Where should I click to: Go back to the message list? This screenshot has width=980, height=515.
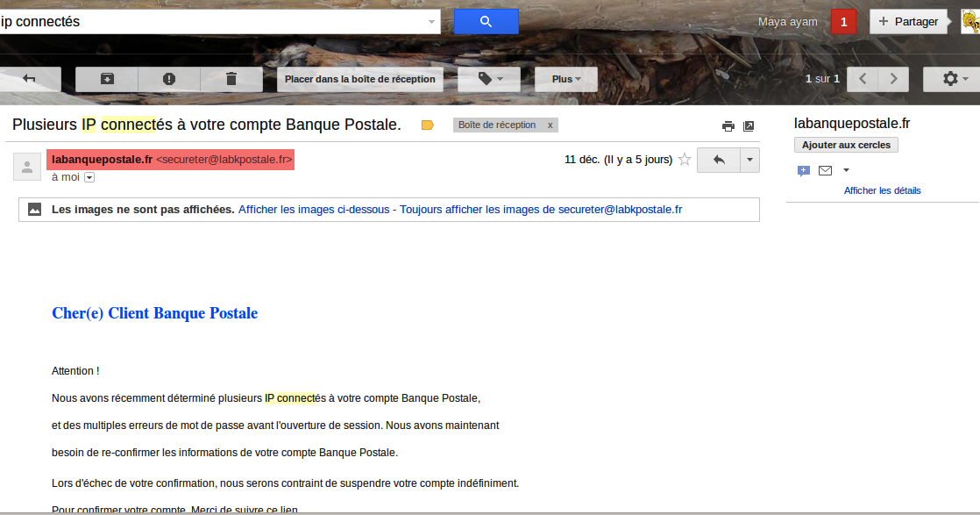tap(30, 79)
